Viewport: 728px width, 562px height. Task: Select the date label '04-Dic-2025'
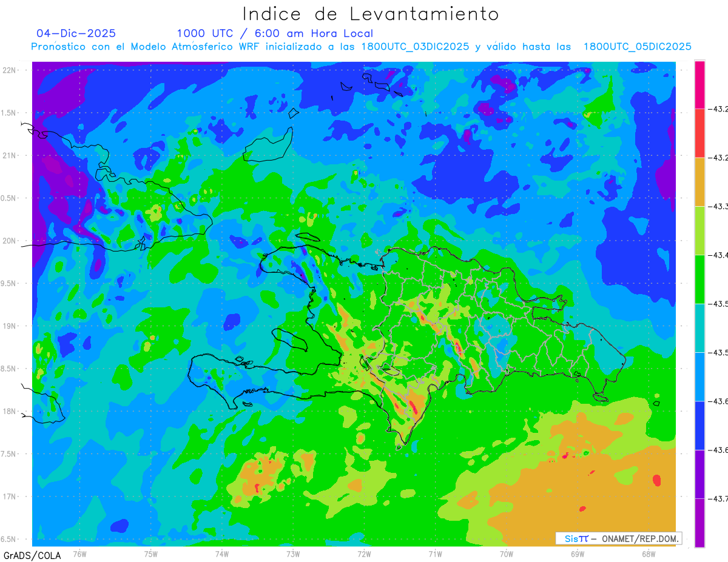click(x=76, y=33)
